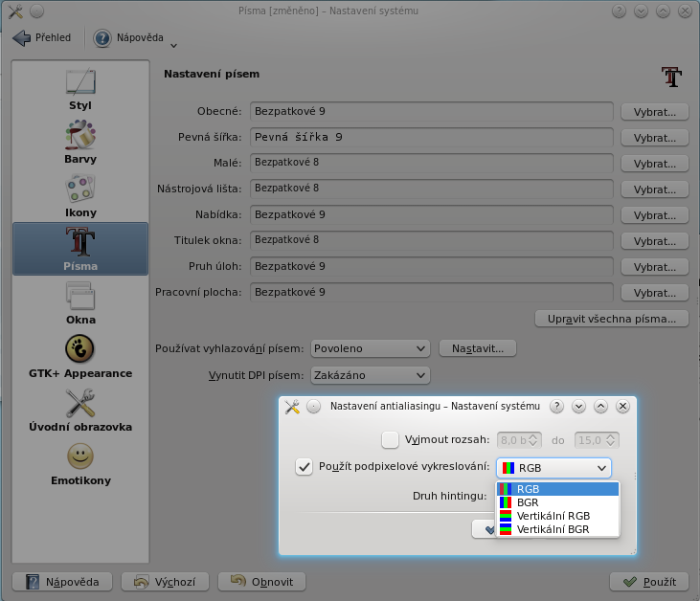The image size is (700, 601).
Task: Click the Malé font preview field
Action: pyautogui.click(x=432, y=164)
